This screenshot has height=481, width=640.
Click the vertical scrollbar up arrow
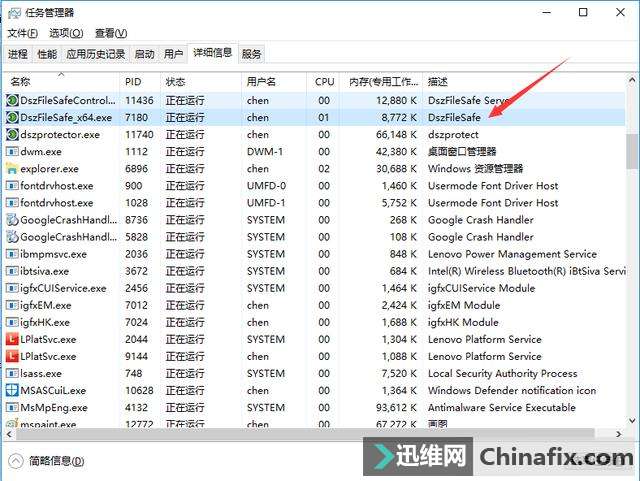click(632, 80)
